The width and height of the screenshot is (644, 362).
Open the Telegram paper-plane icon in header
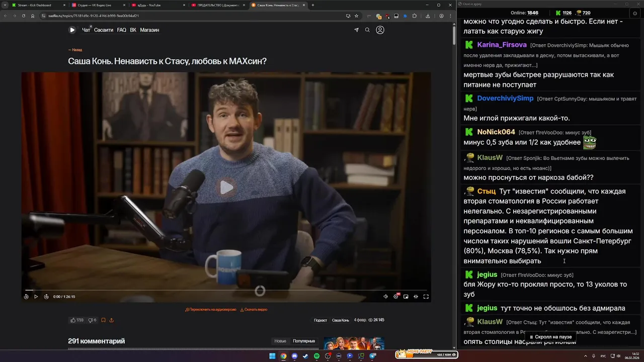click(356, 30)
